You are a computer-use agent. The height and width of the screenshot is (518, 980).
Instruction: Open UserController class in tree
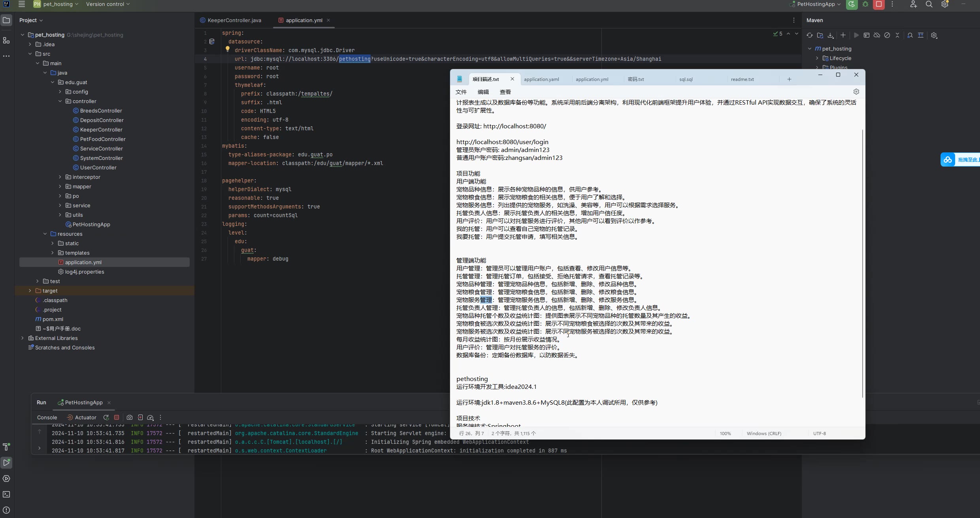pyautogui.click(x=98, y=167)
